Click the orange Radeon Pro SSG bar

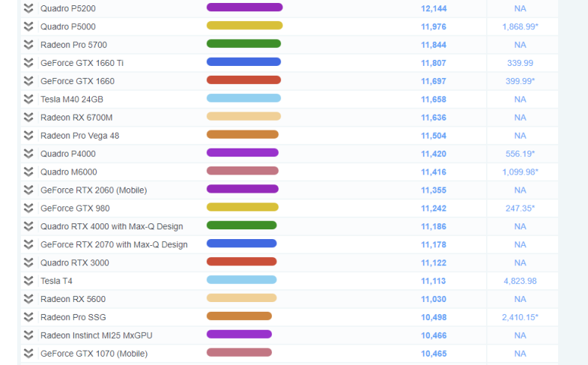coord(239,316)
